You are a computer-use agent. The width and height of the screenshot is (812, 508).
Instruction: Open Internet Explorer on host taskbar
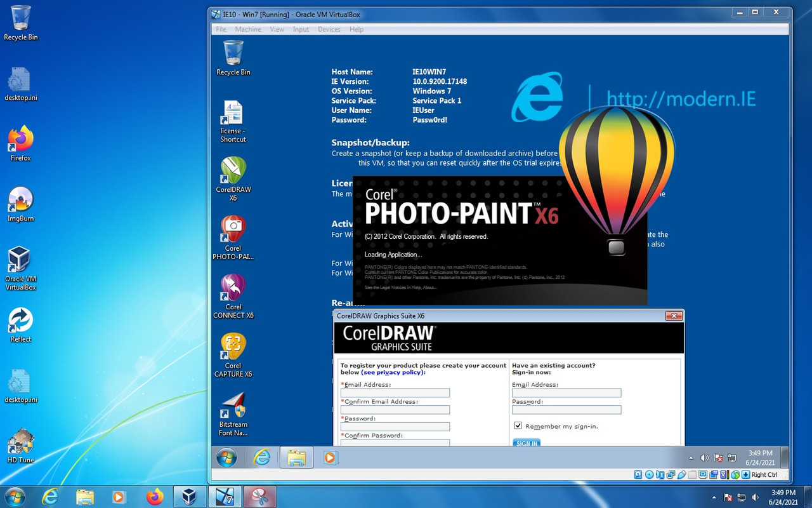coord(50,497)
